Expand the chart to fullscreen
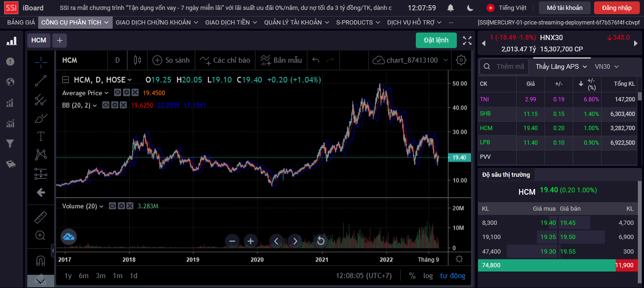Viewport: 644px width, 288px height. tap(467, 41)
